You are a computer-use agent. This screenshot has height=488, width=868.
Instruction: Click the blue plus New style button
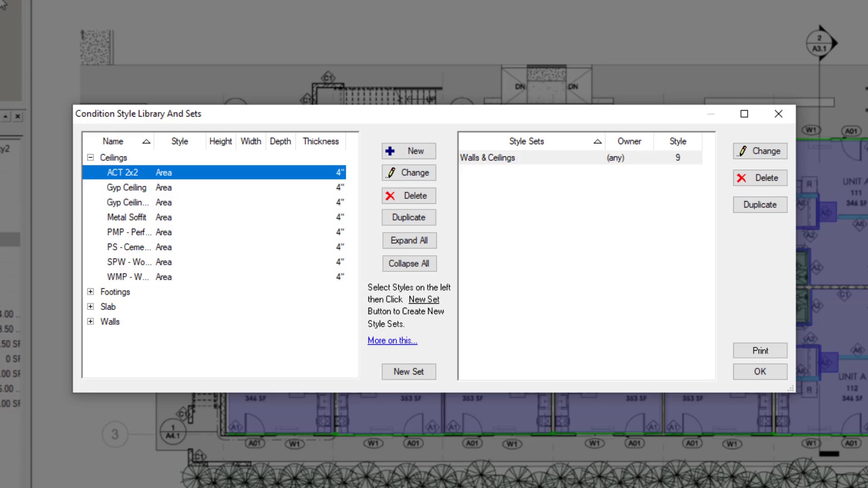point(408,151)
